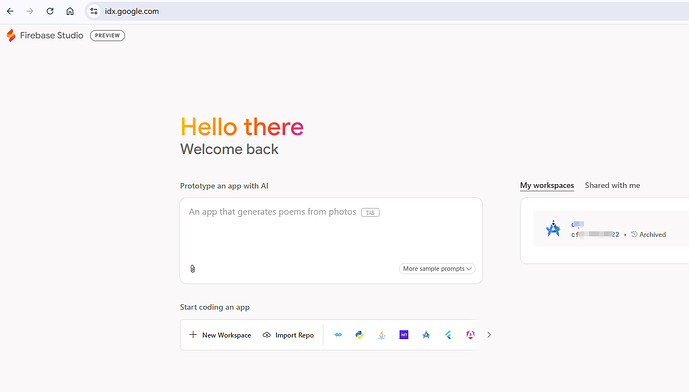Show more templates with right chevron
Viewport: 689px width, 392px height.
[x=489, y=335]
